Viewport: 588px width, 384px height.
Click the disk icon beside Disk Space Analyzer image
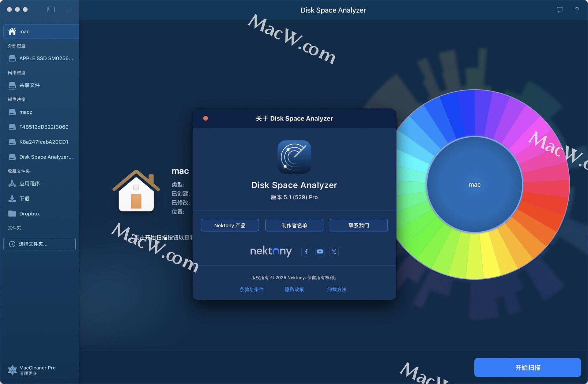pos(12,157)
